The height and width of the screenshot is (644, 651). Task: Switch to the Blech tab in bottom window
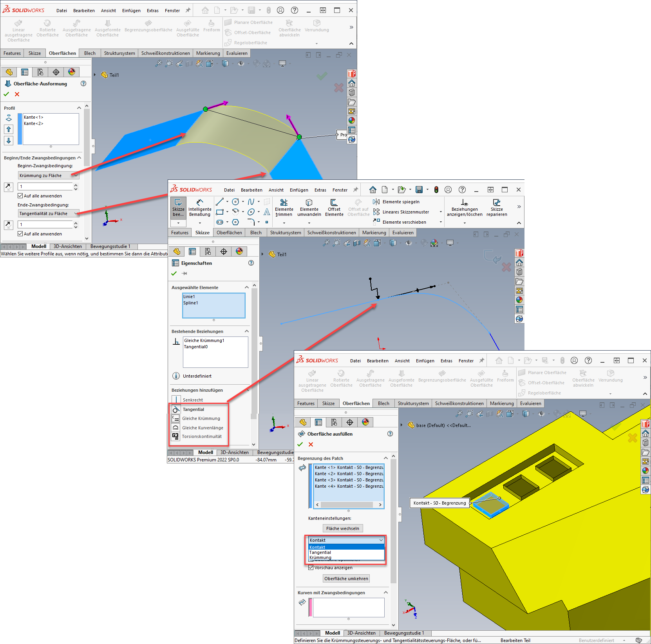coord(383,403)
